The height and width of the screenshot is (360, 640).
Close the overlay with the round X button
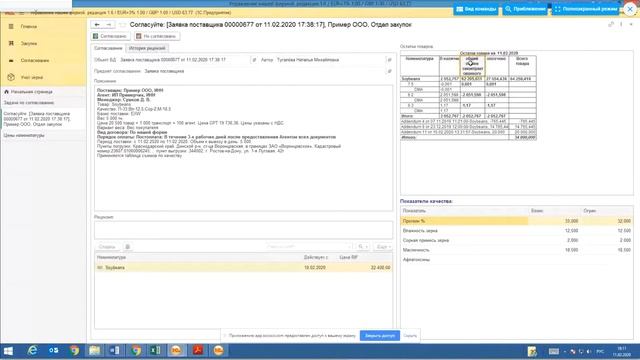click(x=630, y=9)
